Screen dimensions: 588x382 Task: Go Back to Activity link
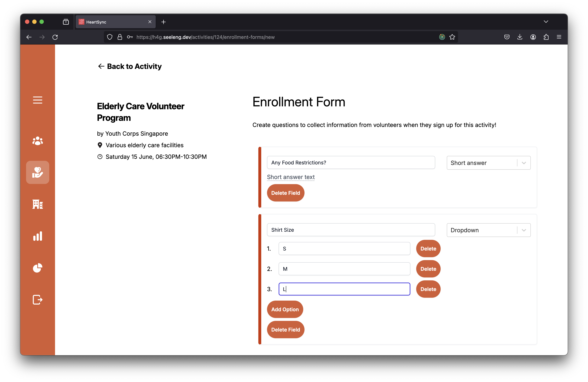[129, 66]
